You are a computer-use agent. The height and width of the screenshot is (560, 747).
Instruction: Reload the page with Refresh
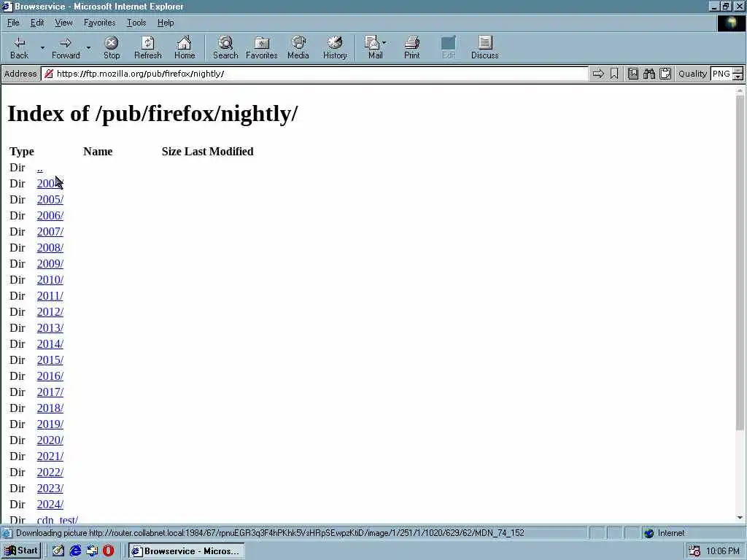[x=147, y=47]
